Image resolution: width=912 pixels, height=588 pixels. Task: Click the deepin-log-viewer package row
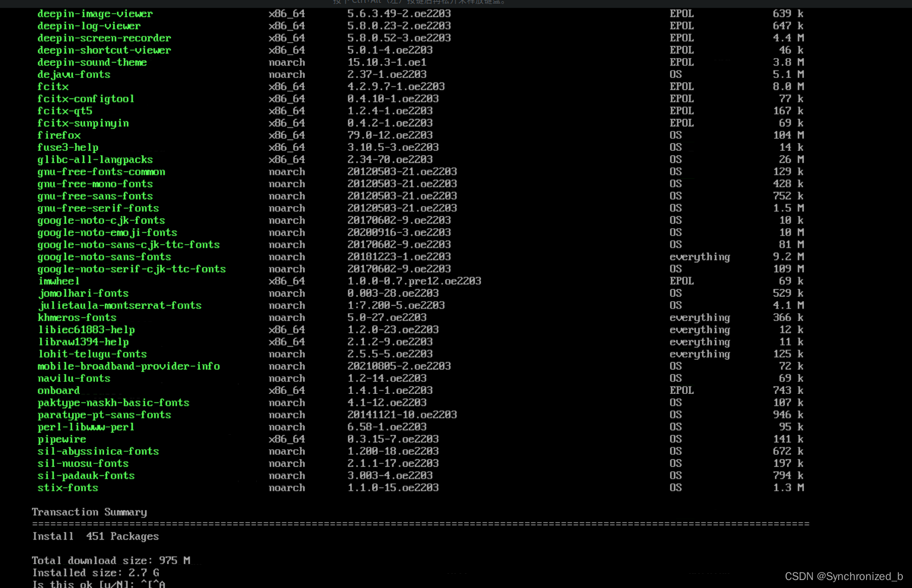[421, 26]
